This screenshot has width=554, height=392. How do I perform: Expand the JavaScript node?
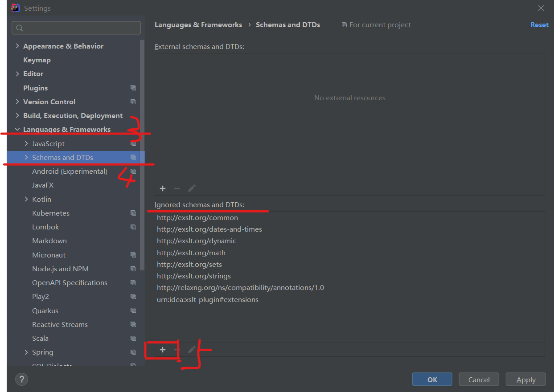[26, 143]
